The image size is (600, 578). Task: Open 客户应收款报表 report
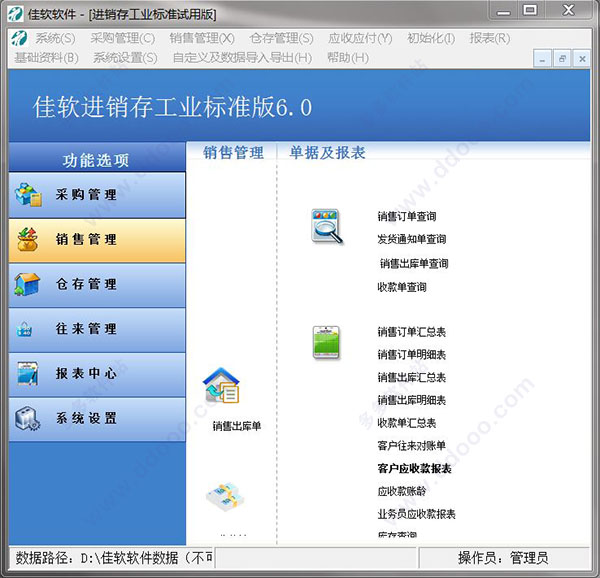pos(414,469)
